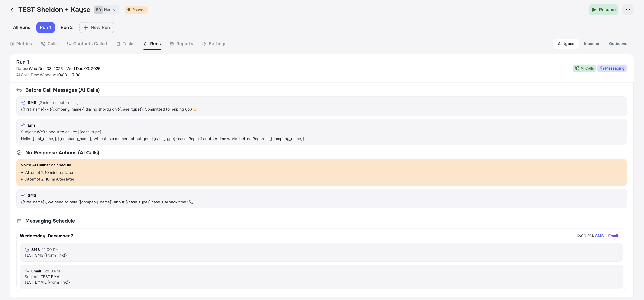Open the three-dots more options menu

(628, 10)
